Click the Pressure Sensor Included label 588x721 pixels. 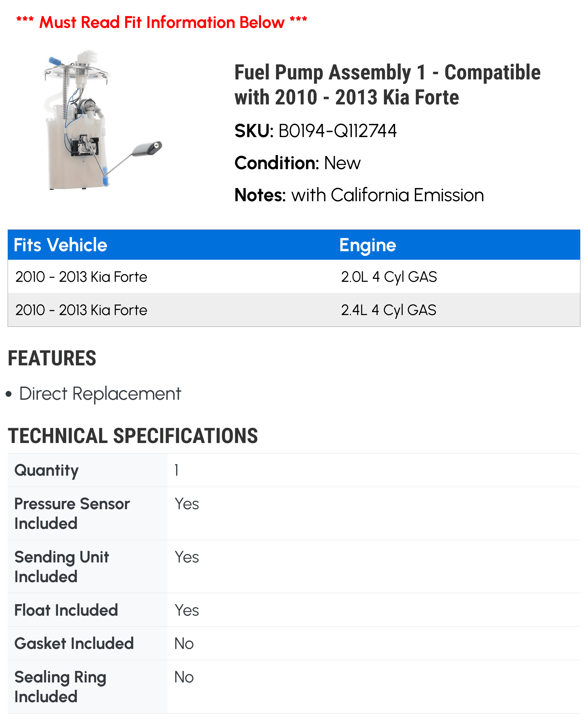tap(72, 514)
